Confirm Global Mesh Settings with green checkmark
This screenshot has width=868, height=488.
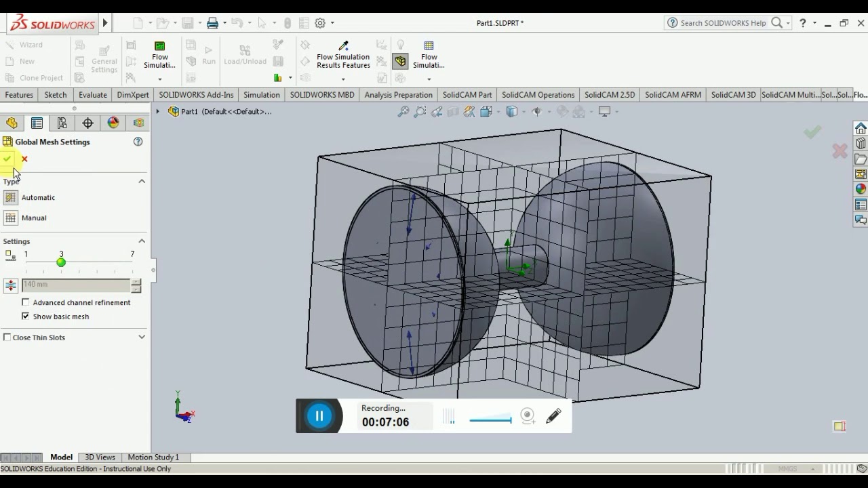pos(7,159)
